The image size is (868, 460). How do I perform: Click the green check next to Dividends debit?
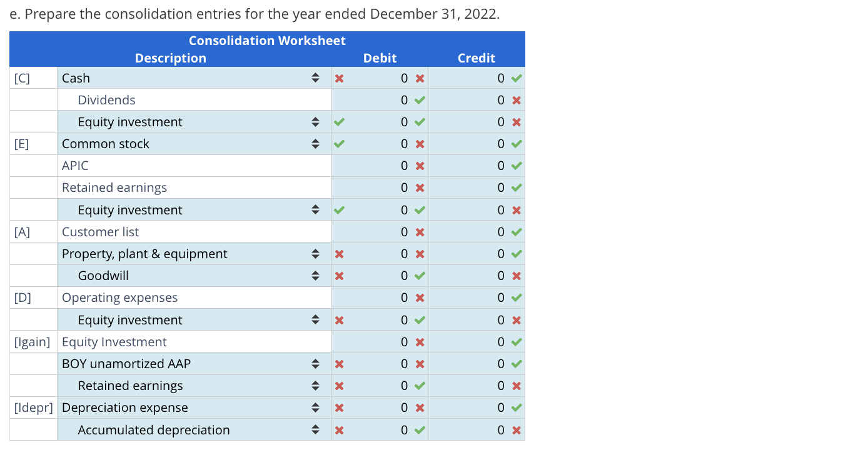click(419, 99)
